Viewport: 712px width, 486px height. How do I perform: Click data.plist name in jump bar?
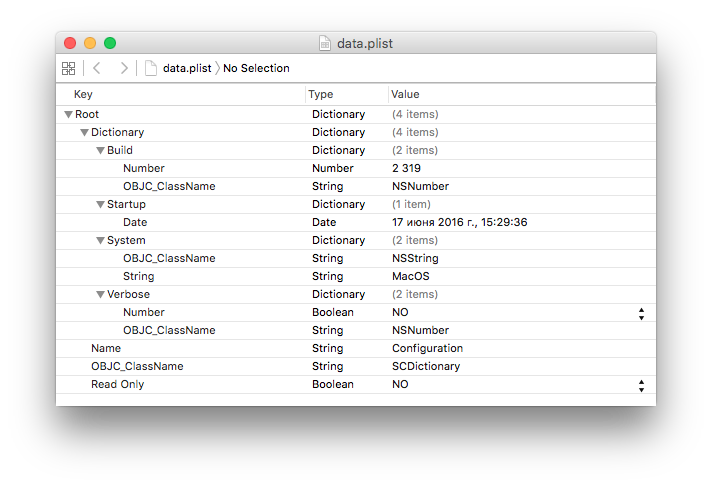coord(187,68)
